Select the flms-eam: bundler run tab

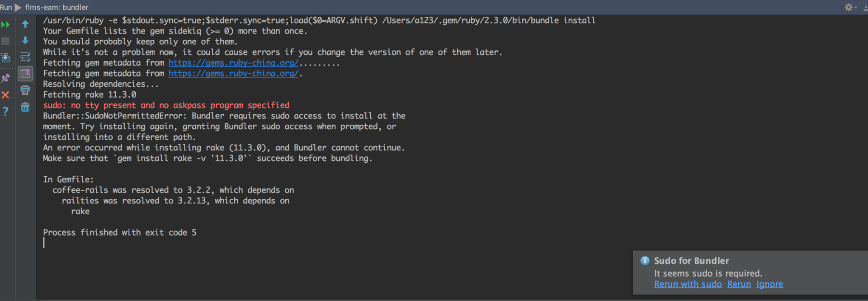(57, 7)
